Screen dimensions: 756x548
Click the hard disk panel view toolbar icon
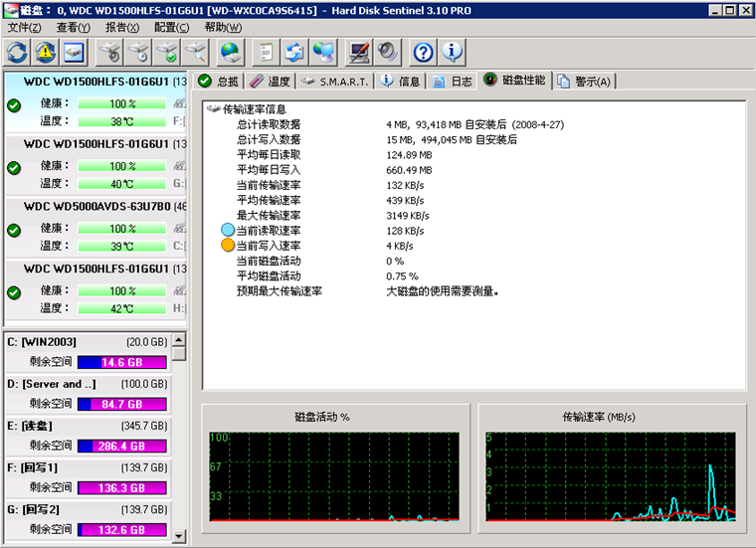click(74, 52)
